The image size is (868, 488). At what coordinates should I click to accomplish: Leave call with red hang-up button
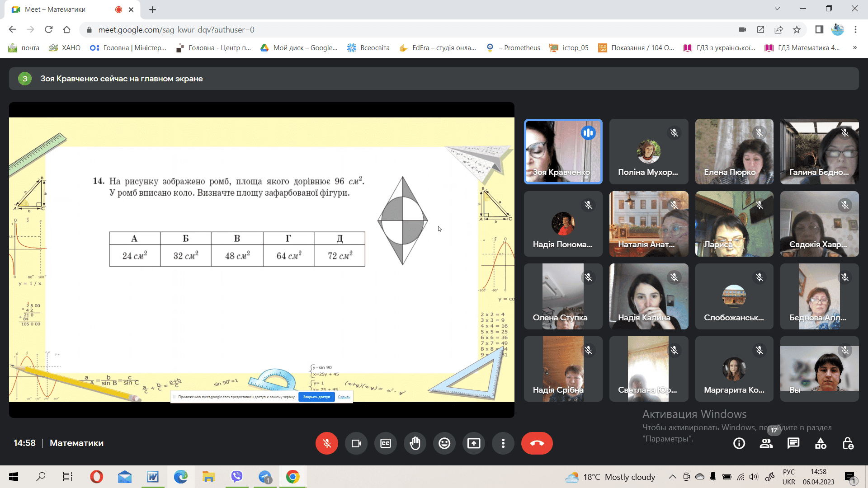537,443
